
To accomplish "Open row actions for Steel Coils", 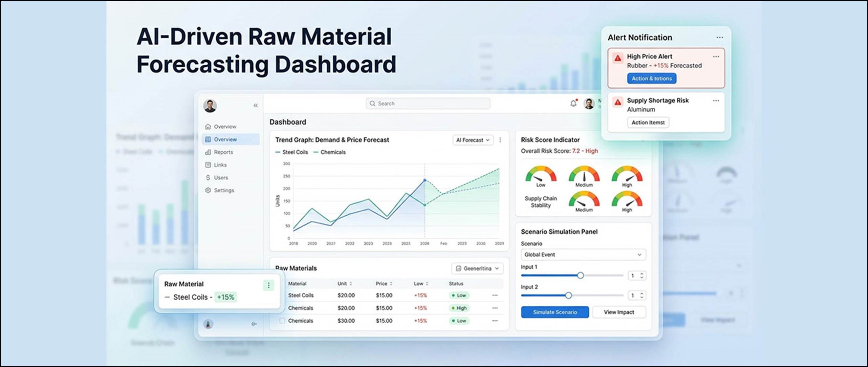I will (495, 295).
